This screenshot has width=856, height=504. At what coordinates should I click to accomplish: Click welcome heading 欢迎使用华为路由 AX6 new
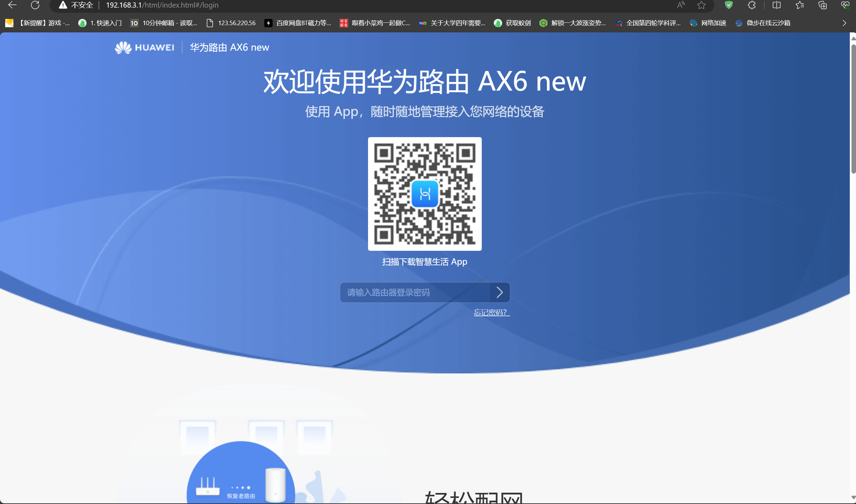tap(425, 82)
